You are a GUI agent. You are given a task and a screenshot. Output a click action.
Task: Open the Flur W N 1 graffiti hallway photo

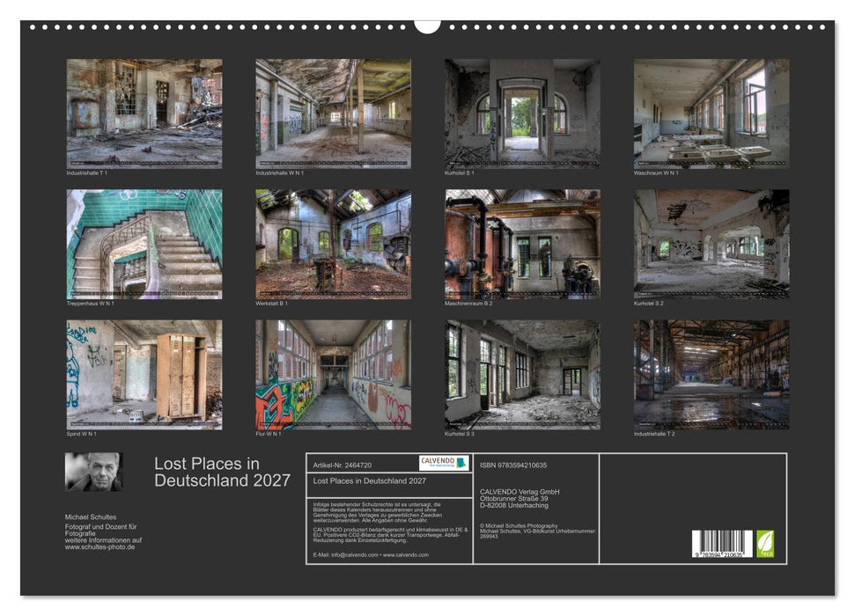pyautogui.click(x=333, y=375)
